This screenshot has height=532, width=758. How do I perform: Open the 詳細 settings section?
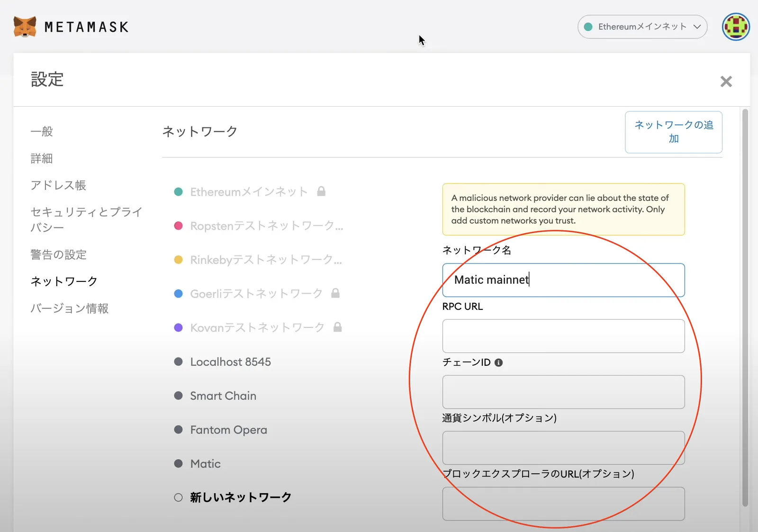pos(42,158)
